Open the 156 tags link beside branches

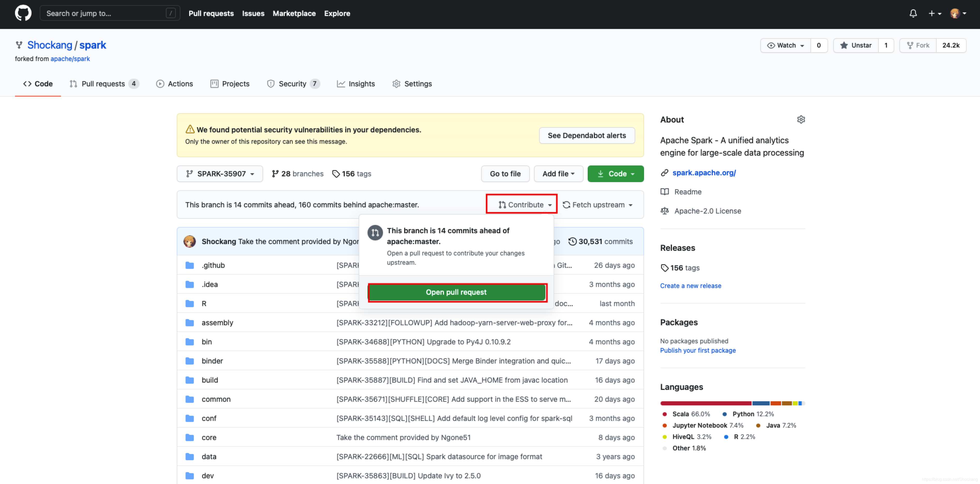point(351,173)
